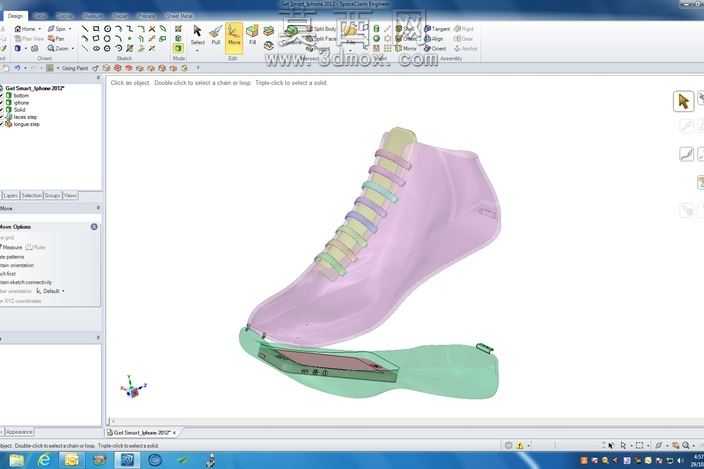The image size is (704, 469).
Task: Click the Move Options help icon
Action: tap(94, 227)
